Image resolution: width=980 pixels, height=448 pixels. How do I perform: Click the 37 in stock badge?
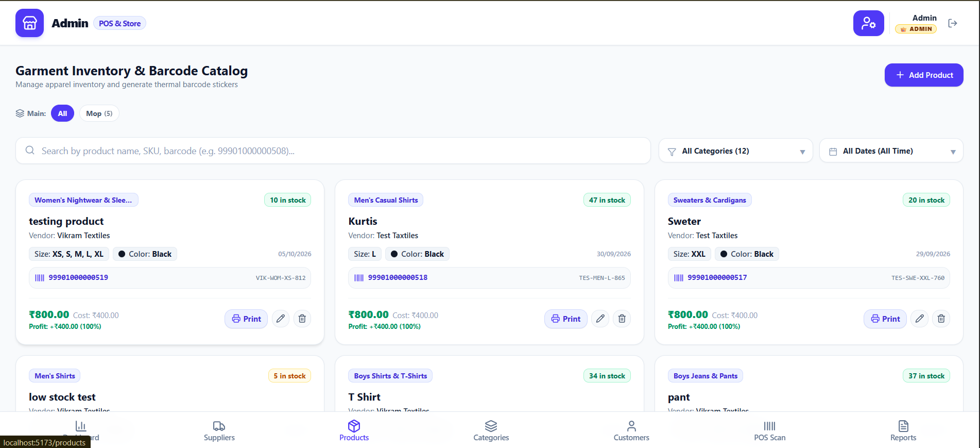(926, 376)
